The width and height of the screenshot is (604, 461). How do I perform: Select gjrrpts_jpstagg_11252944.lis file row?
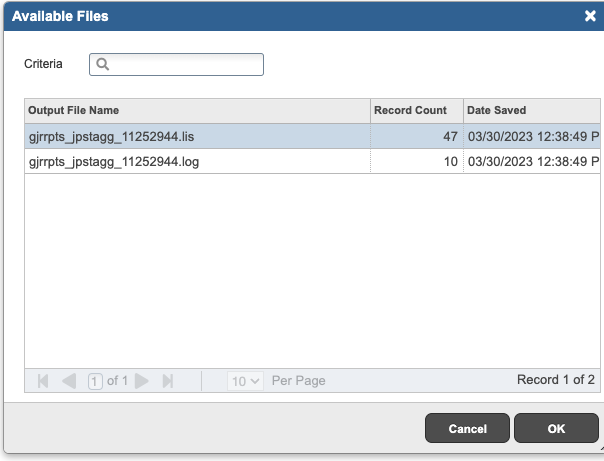pos(196,136)
